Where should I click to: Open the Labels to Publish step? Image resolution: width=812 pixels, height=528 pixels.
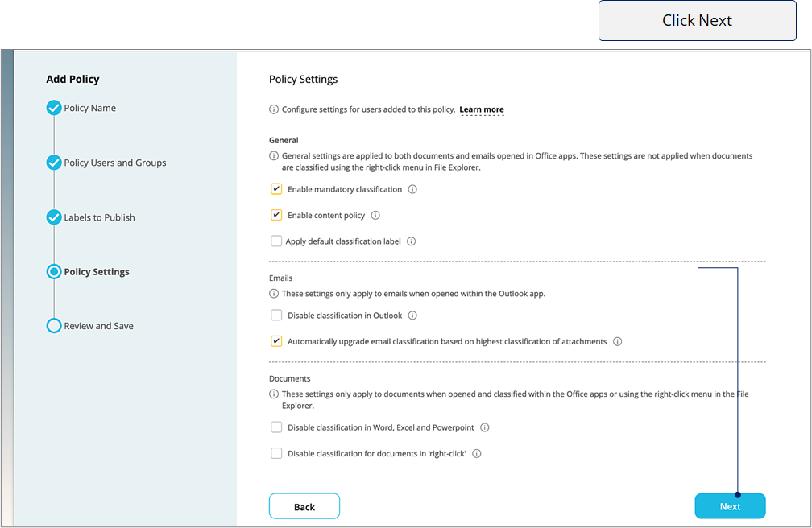[x=99, y=217]
